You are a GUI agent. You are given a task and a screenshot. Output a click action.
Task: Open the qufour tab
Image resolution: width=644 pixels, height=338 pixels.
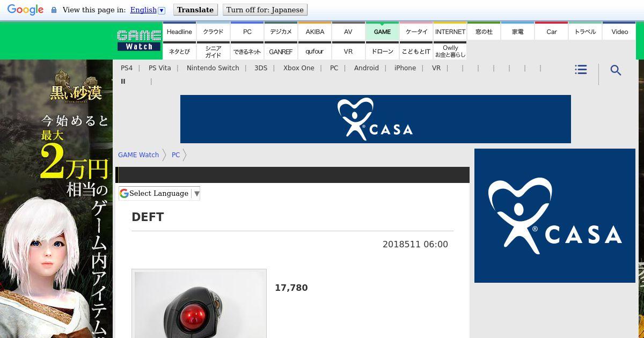pyautogui.click(x=314, y=52)
